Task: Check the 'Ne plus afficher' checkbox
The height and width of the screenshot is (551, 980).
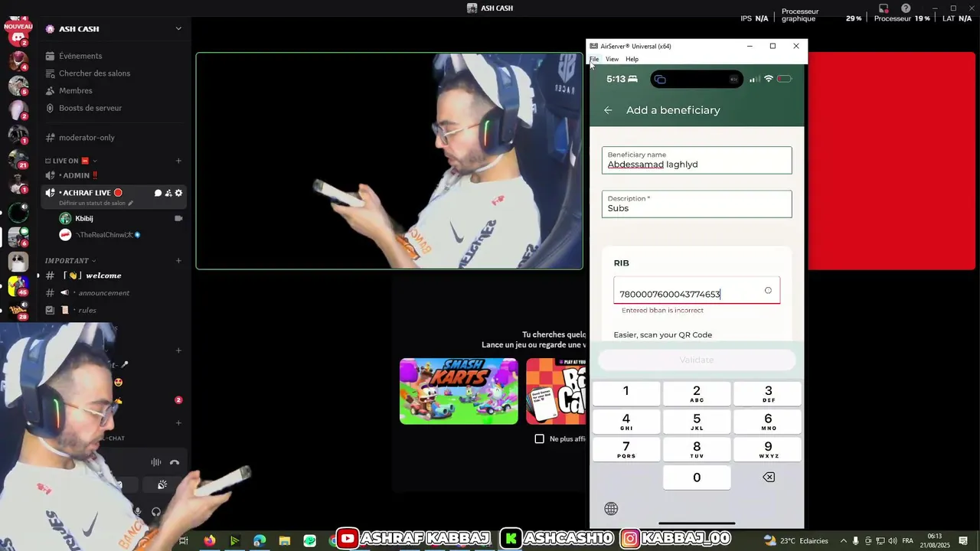Action: [539, 439]
